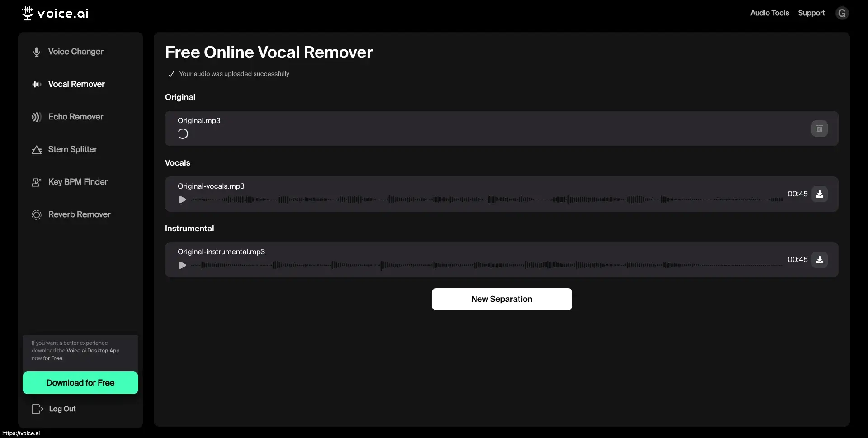868x438 pixels.
Task: Click the Original-vocals.mp3 file name
Action: pyautogui.click(x=211, y=186)
